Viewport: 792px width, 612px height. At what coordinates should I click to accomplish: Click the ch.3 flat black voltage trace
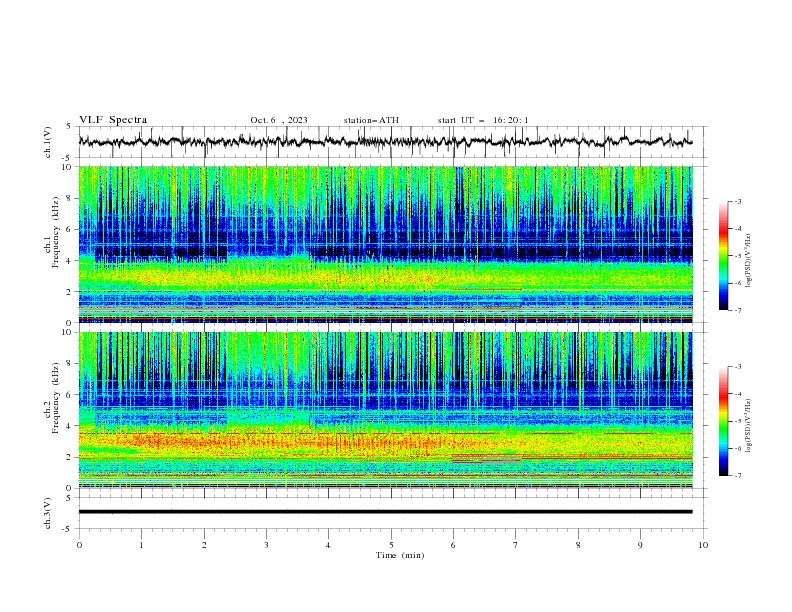385,512
